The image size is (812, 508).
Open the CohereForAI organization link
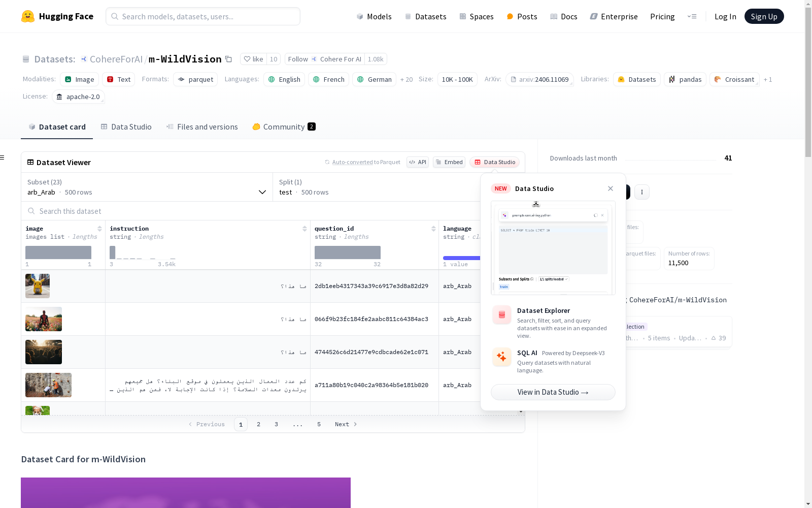click(116, 59)
